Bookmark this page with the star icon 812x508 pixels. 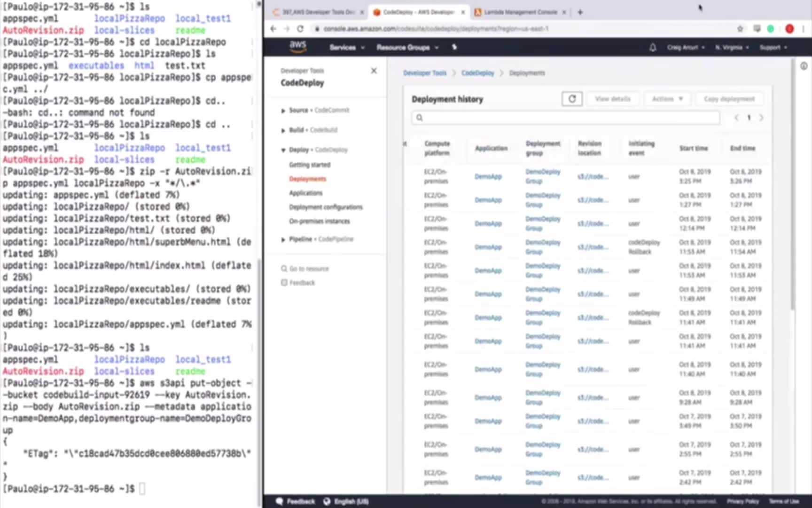pos(740,29)
